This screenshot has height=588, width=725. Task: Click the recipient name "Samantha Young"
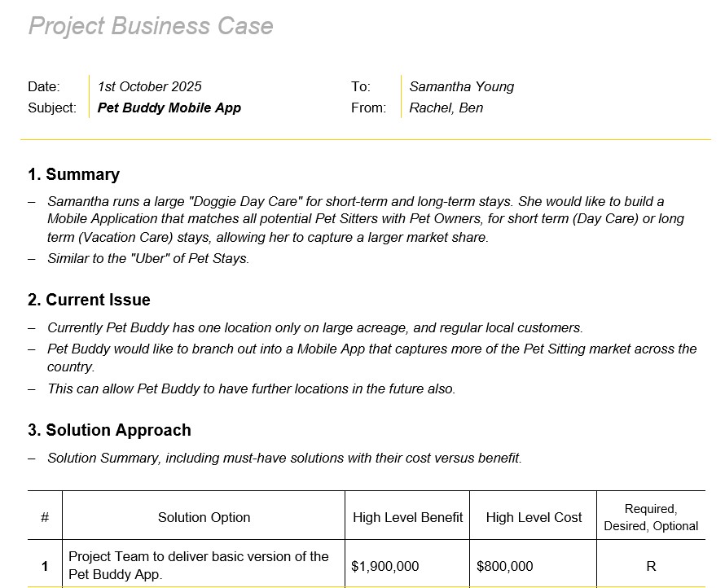pos(461,86)
